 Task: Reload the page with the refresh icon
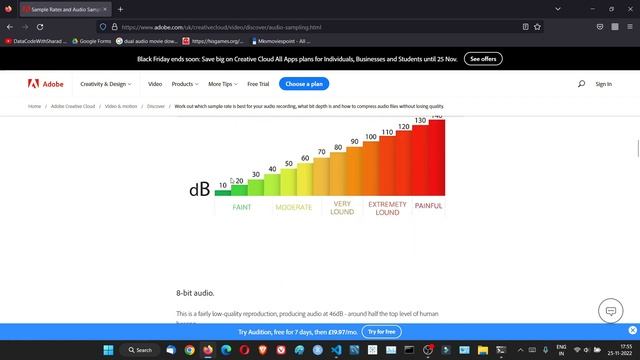40,27
